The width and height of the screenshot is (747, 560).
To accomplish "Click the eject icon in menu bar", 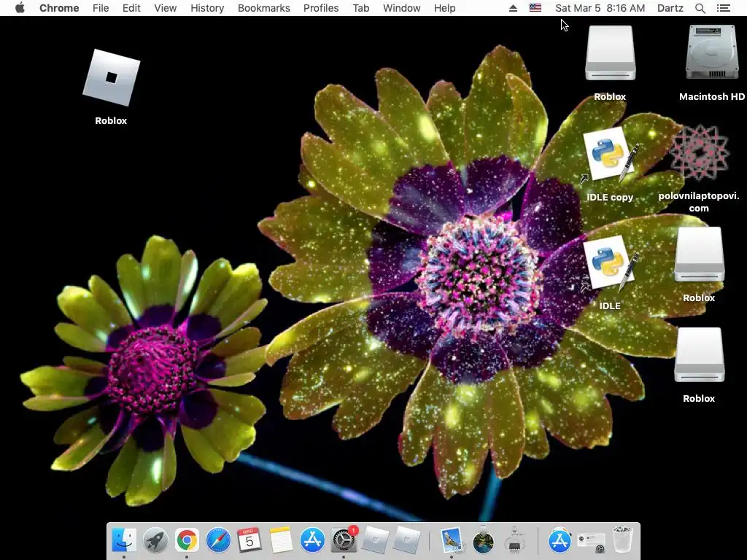I will pos(513,8).
